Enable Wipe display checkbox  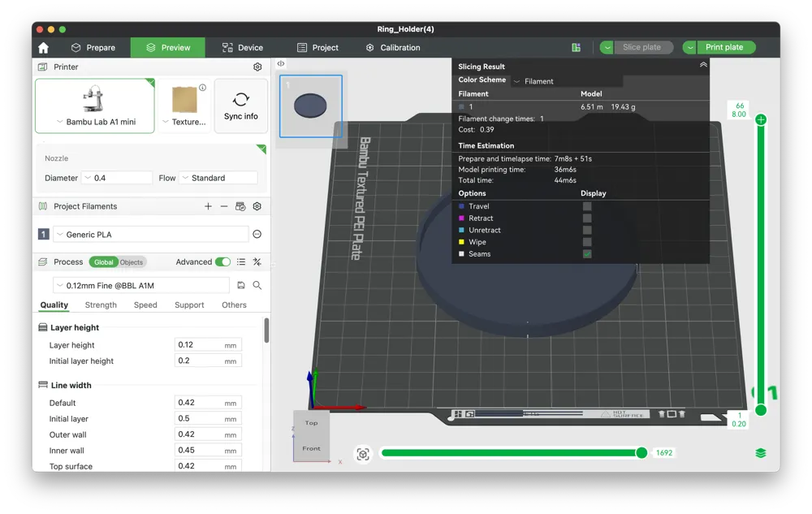click(587, 242)
